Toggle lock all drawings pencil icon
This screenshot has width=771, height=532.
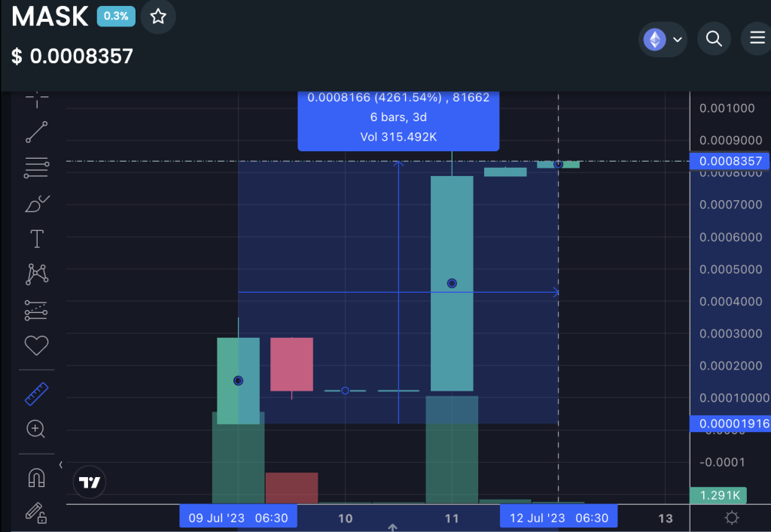coord(36,513)
